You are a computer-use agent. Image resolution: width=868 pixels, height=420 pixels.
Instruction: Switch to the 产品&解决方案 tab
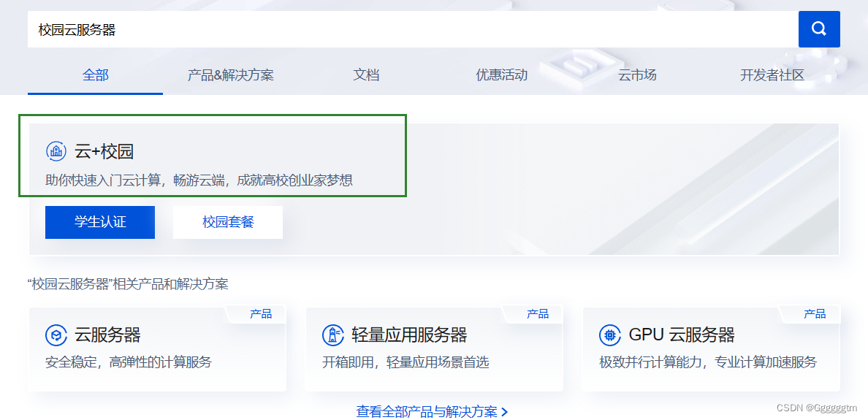click(230, 75)
